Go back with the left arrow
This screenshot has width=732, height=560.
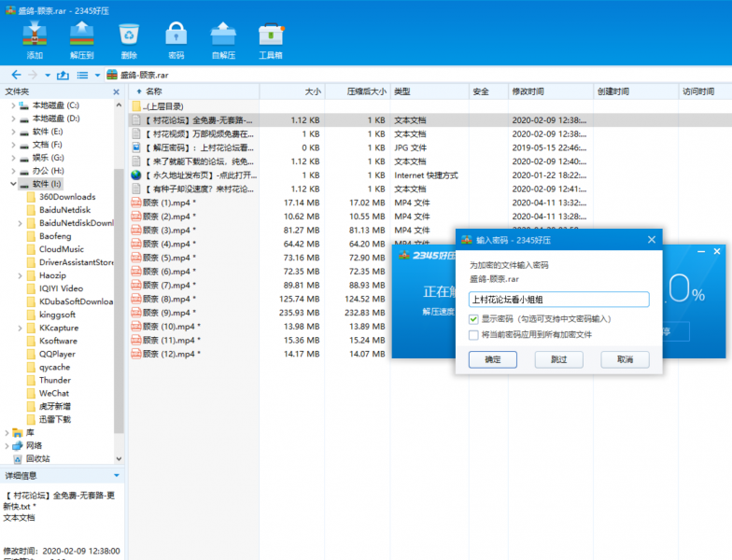pyautogui.click(x=17, y=75)
